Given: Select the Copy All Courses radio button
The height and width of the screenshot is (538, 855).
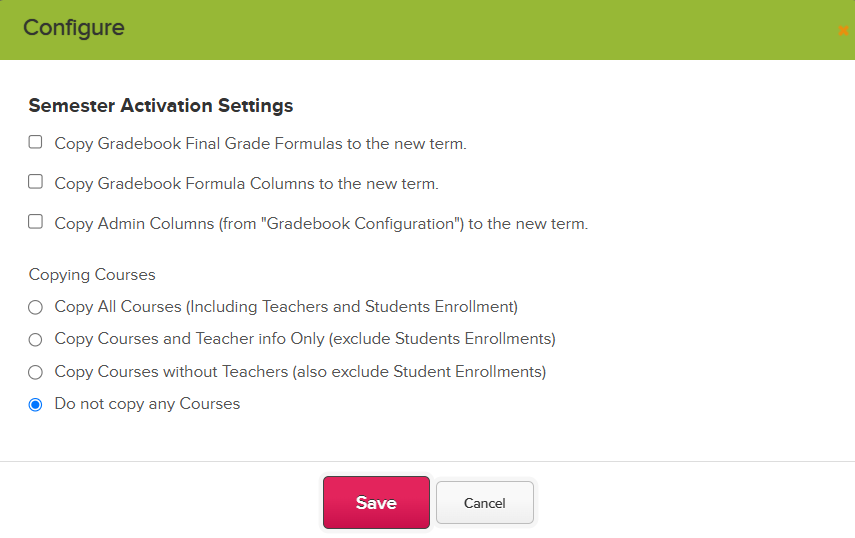Looking at the screenshot, I should coord(35,307).
